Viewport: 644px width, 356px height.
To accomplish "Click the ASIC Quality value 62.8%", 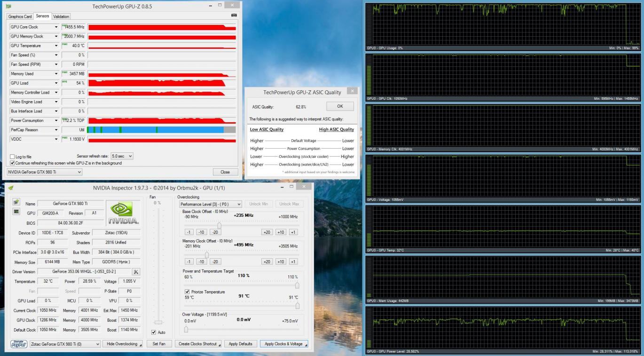I will point(301,107).
